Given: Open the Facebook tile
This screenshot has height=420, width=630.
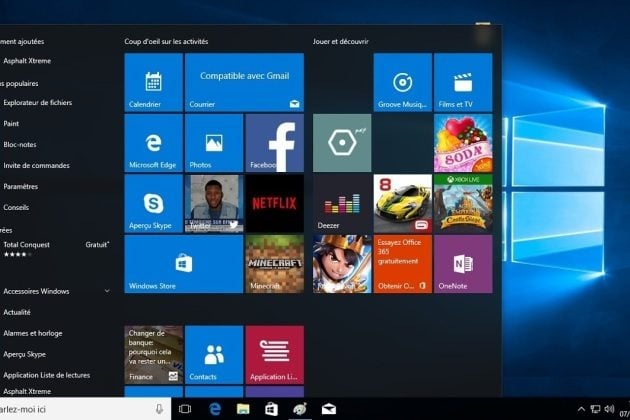Looking at the screenshot, I should pyautogui.click(x=275, y=143).
